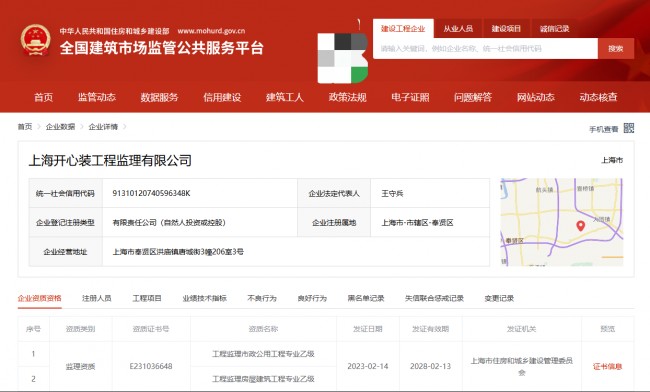Switch to the 失信联合惩戒记录 tab
The height and width of the screenshot is (392, 650).
tap(434, 298)
